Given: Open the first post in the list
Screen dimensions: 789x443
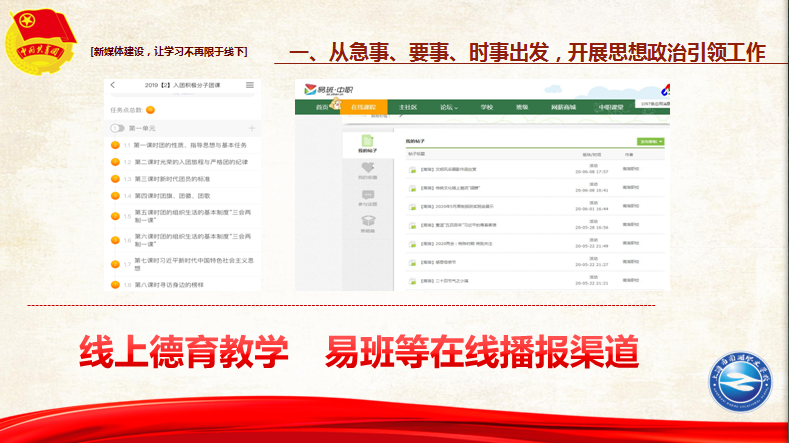Looking at the screenshot, I should pyautogui.click(x=444, y=169).
